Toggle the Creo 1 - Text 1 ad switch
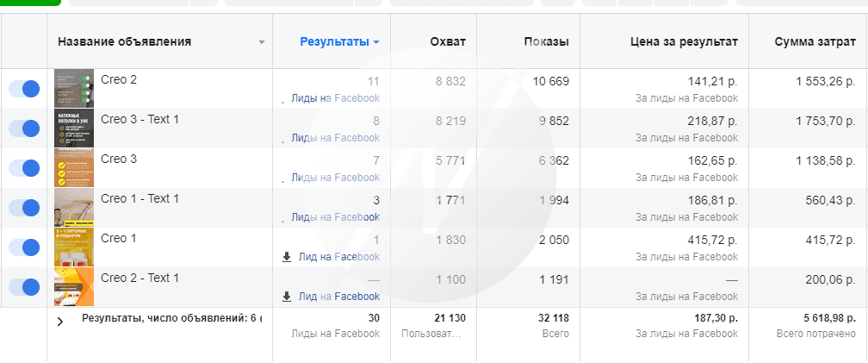 (x=24, y=208)
